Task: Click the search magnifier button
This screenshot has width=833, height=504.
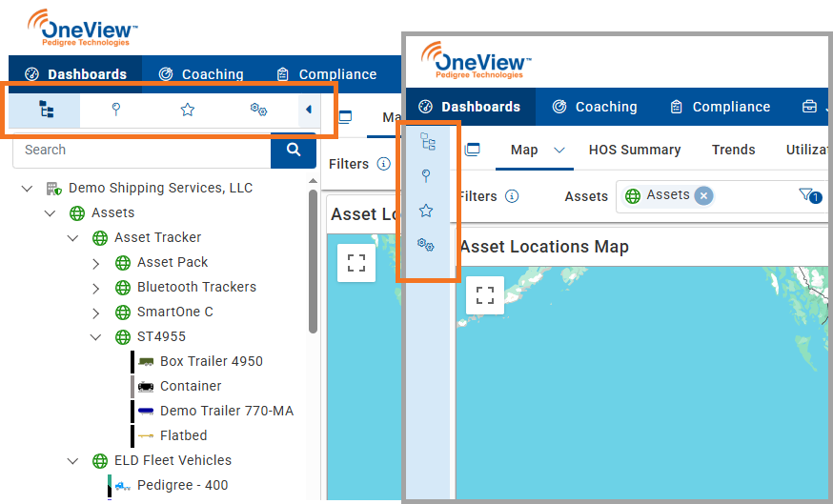Action: coord(294,150)
